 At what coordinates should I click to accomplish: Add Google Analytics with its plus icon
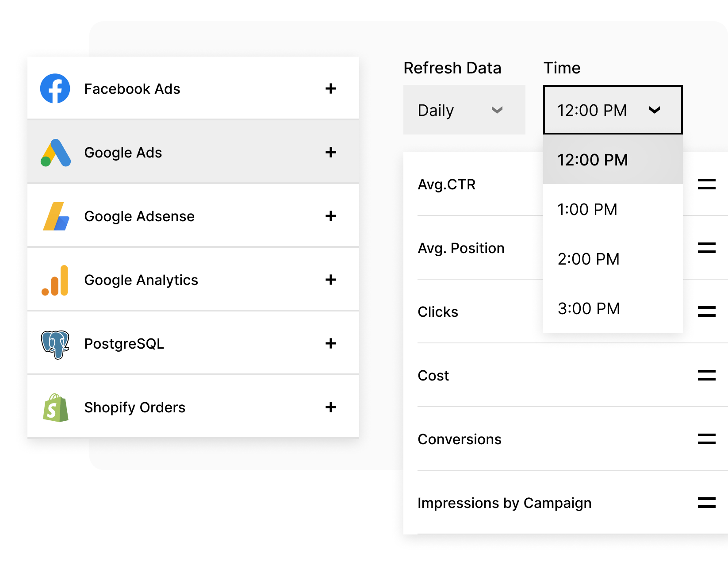click(331, 280)
